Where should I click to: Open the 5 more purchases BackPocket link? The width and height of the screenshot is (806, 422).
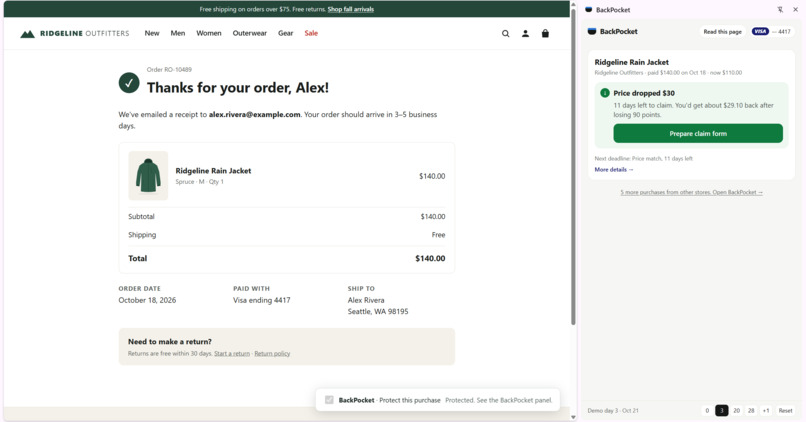(x=691, y=192)
